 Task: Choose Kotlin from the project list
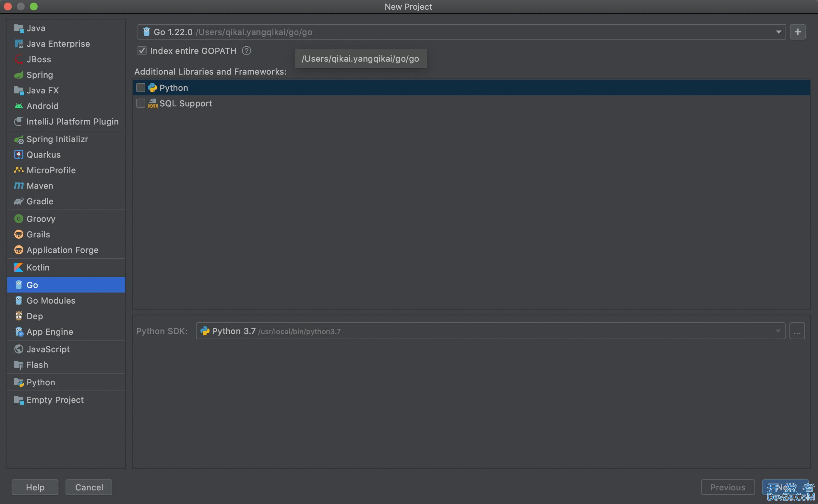coord(66,267)
